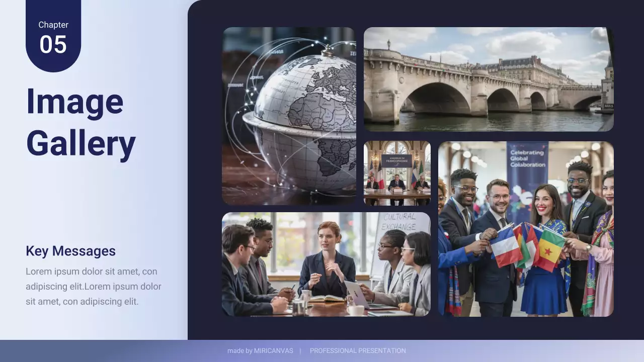This screenshot has width=644, height=362.
Task: Click the PROFESSIONAL PRESENTATION footer label
Action: pyautogui.click(x=358, y=351)
